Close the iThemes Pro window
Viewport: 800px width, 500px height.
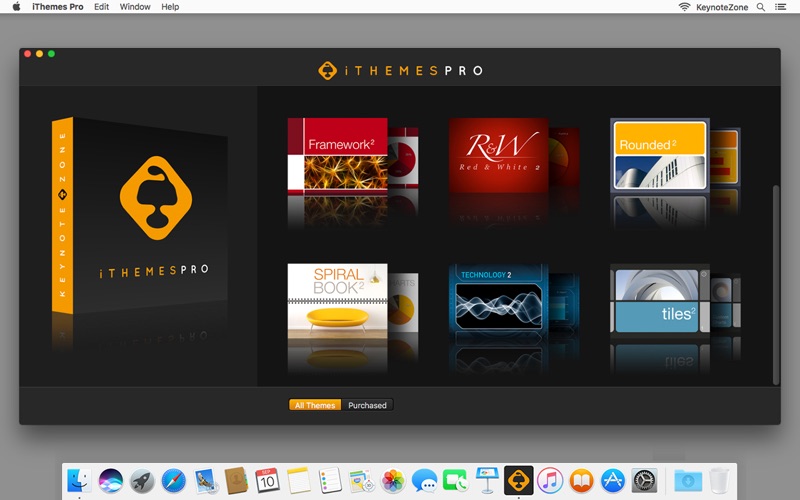[x=28, y=54]
